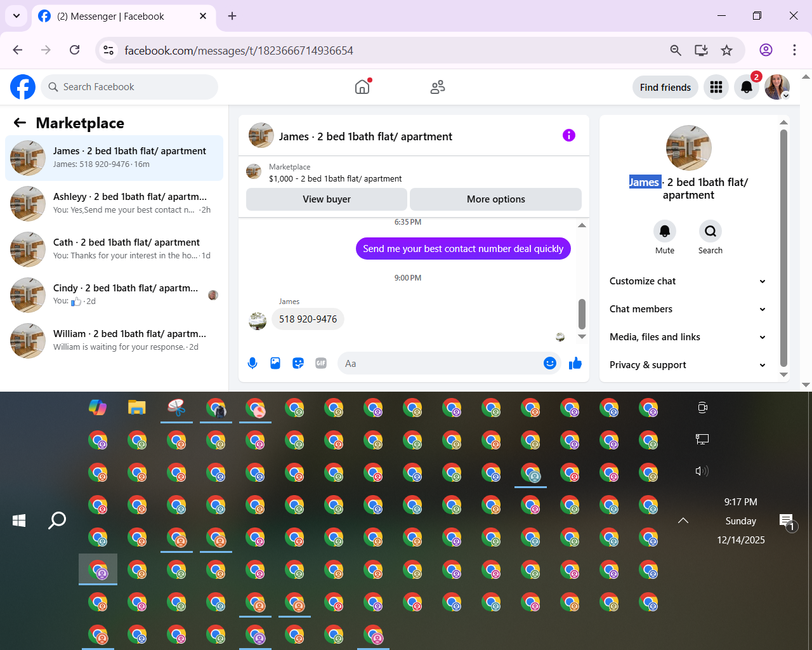Reload the page with browser refresh icon
Viewport: 812px width, 650px height.
point(74,50)
